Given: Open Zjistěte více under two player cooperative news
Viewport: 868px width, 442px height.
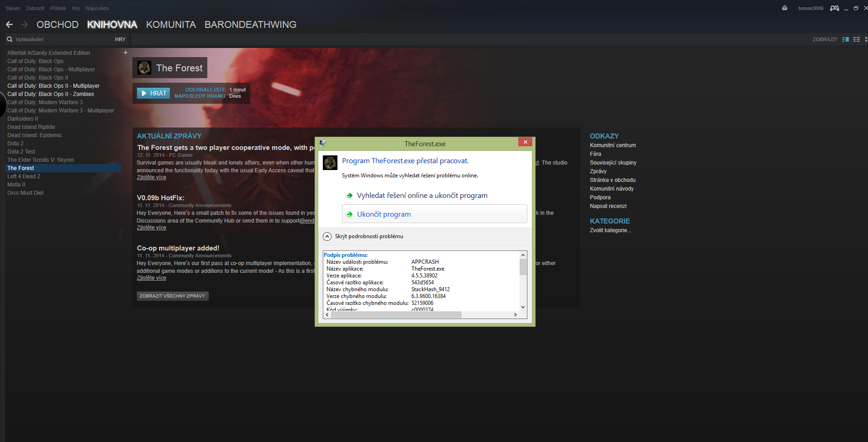Looking at the screenshot, I should click(x=152, y=177).
